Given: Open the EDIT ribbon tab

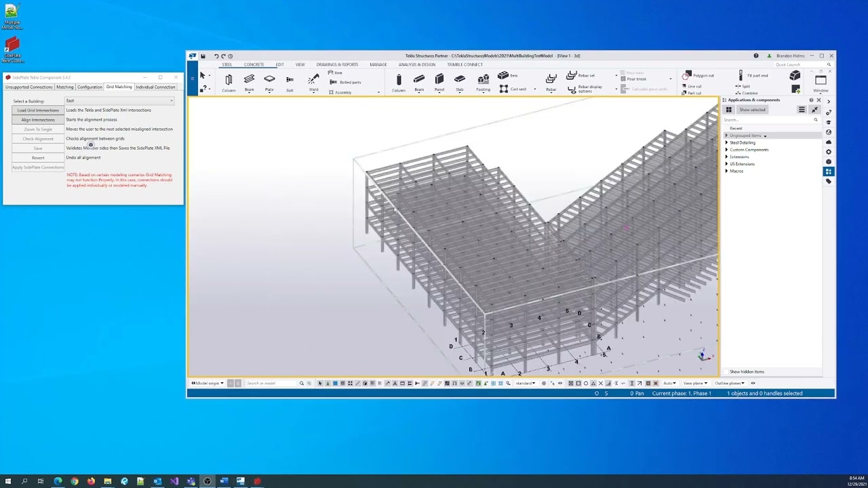Looking at the screenshot, I should [279, 65].
